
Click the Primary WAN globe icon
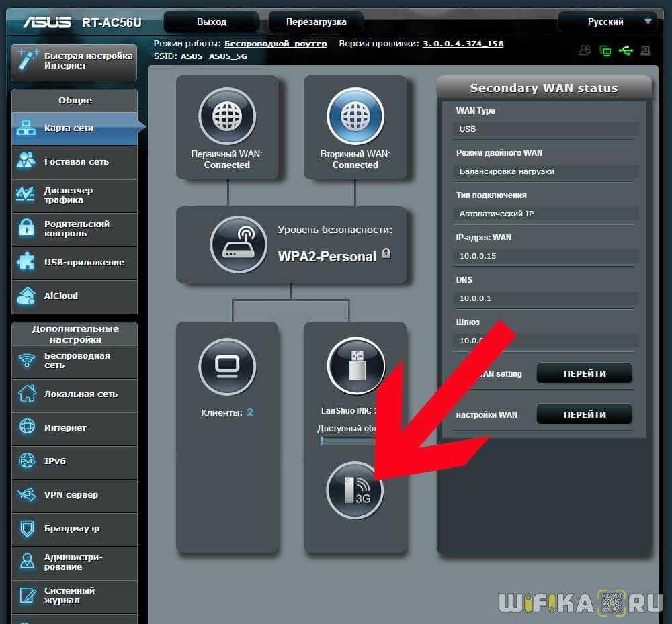pos(227,116)
